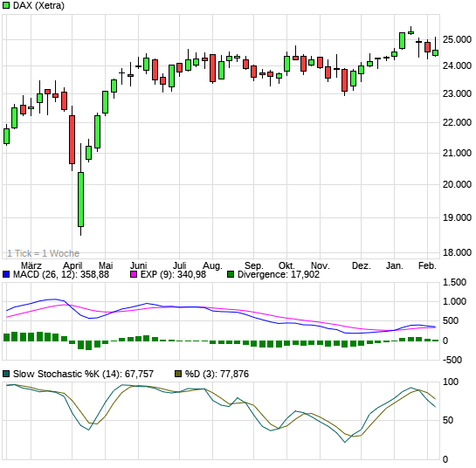Click the teal Slow Stochastic %K swatch
Image resolution: width=476 pixels, height=468 pixels.
[6, 374]
